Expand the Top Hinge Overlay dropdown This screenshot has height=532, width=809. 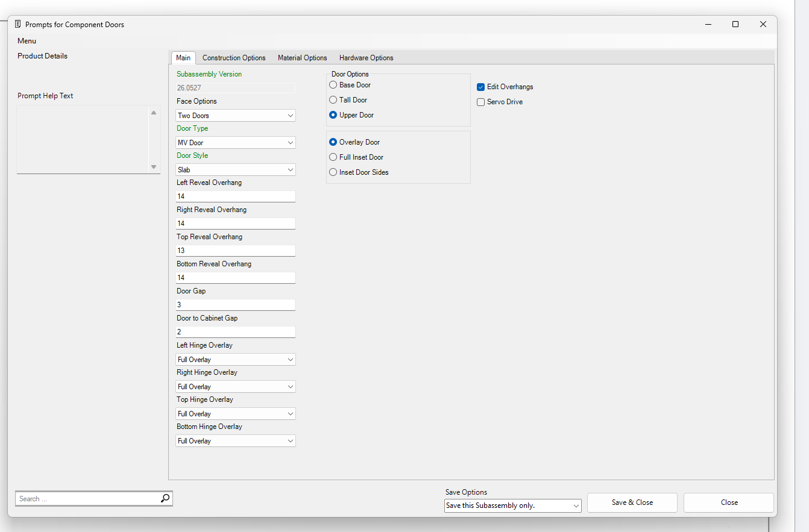(x=236, y=413)
